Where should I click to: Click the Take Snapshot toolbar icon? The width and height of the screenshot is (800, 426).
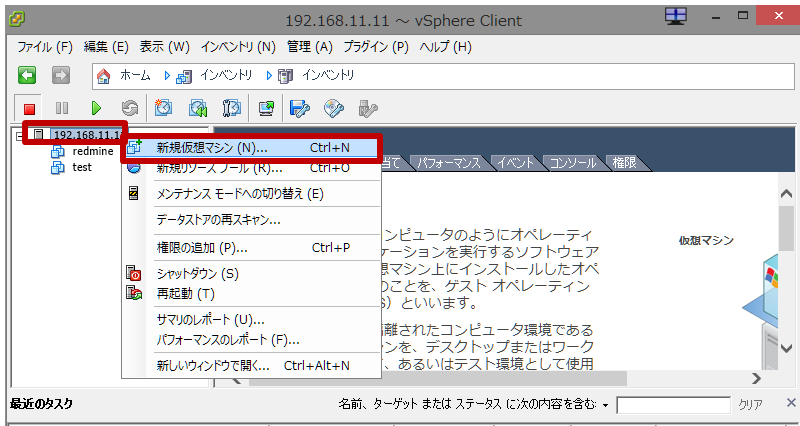click(x=163, y=108)
